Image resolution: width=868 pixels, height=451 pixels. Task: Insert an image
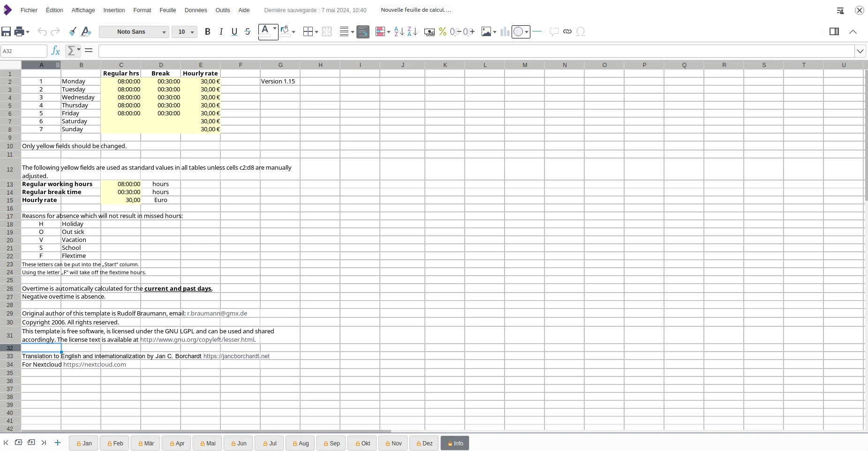point(486,32)
